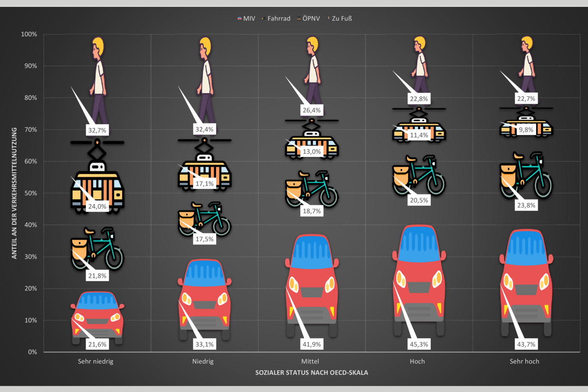Select the tram icon for Hoch

419,125
